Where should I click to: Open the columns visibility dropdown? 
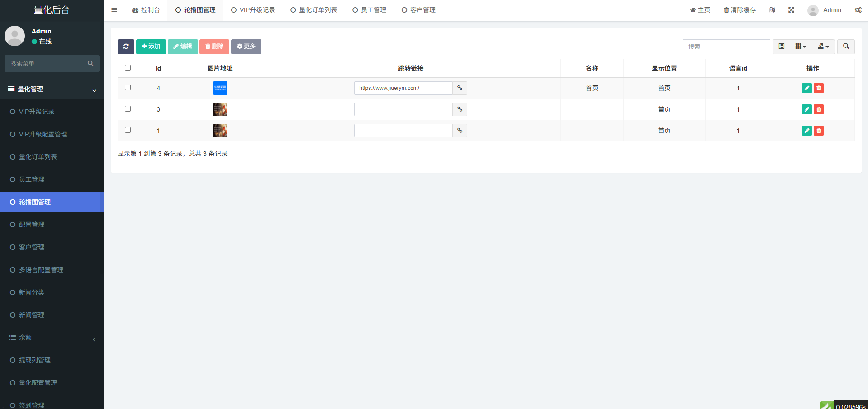click(801, 47)
